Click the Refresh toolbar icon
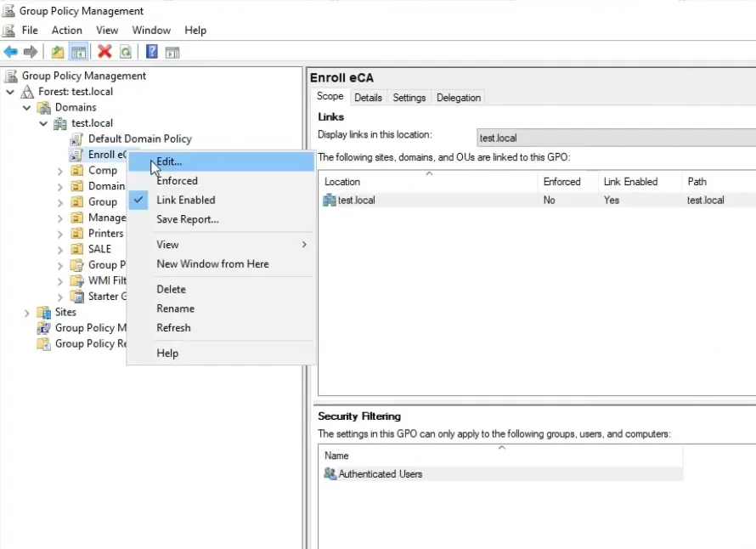 pyautogui.click(x=126, y=52)
